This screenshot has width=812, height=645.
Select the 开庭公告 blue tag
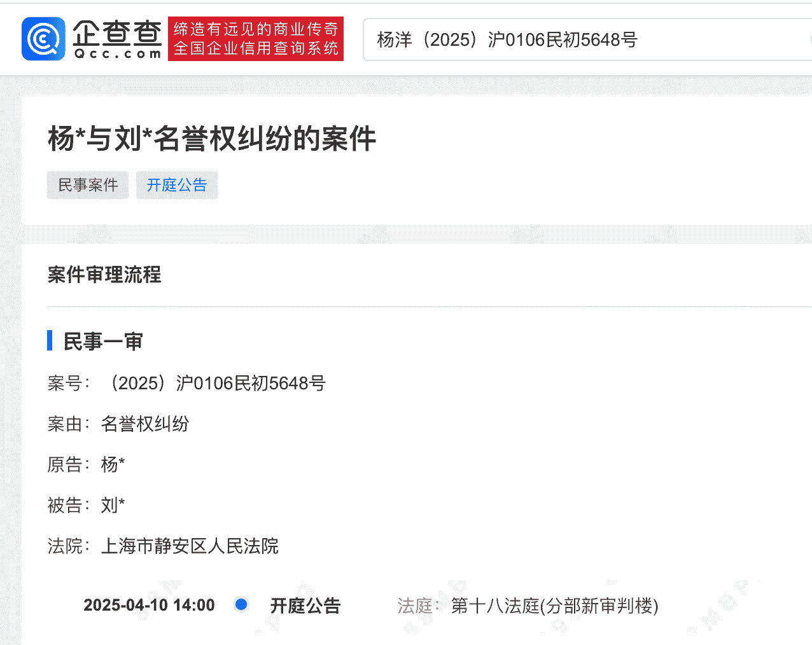point(176,185)
